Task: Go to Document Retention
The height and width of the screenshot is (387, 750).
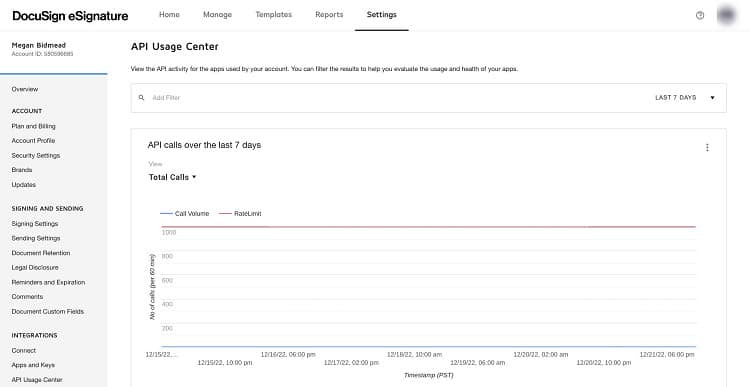Action: tap(41, 253)
